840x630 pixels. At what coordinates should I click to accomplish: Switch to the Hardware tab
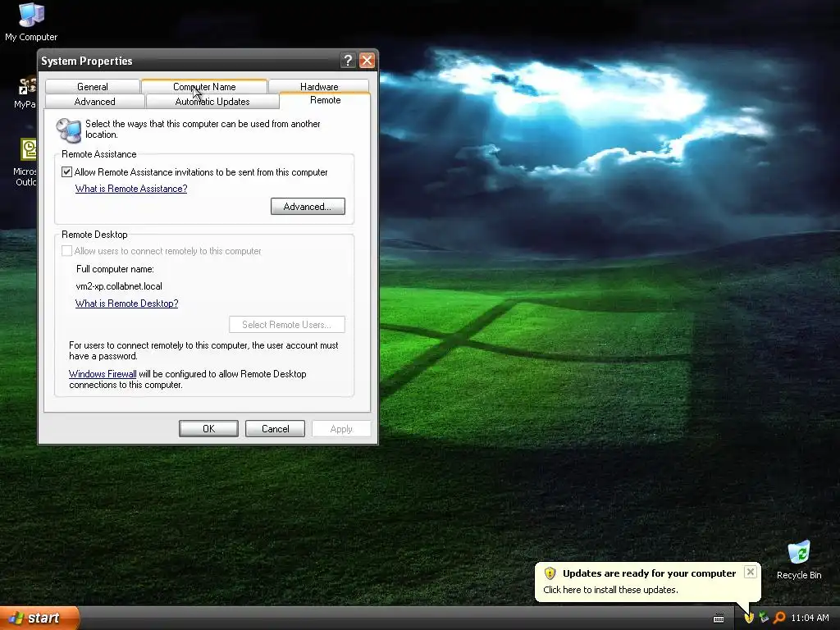point(319,86)
